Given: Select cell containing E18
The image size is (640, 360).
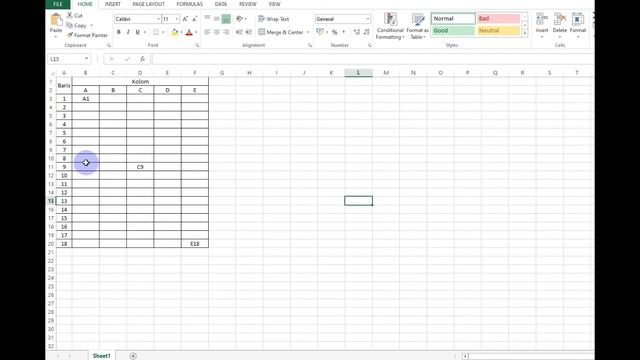Looking at the screenshot, I should (x=195, y=244).
